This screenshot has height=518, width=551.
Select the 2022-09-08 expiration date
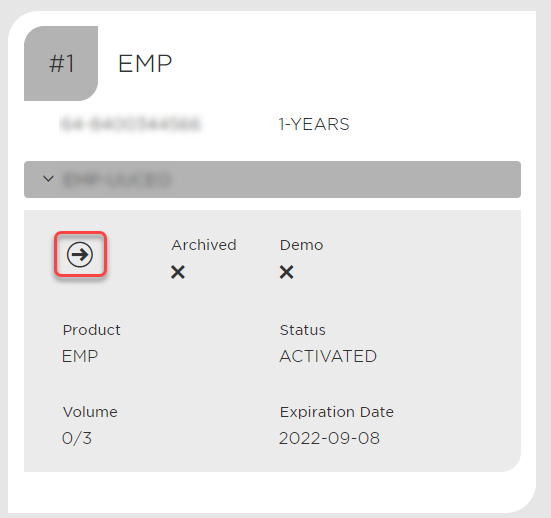pos(329,438)
